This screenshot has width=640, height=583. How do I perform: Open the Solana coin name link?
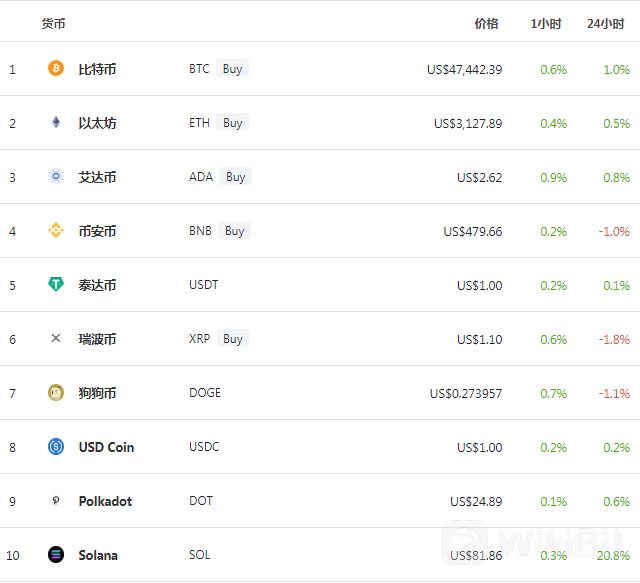[98, 555]
